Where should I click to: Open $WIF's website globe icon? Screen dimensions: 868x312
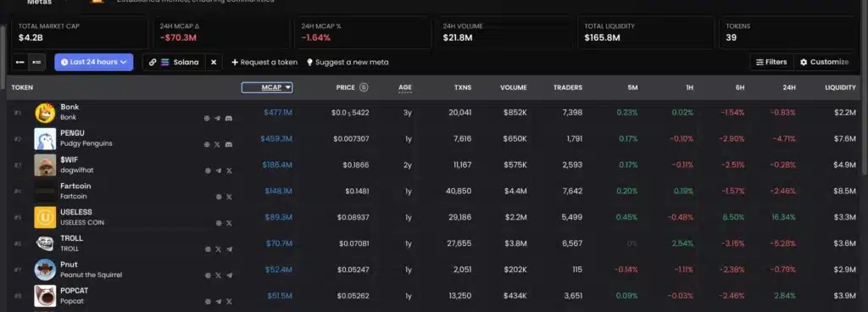pyautogui.click(x=208, y=171)
